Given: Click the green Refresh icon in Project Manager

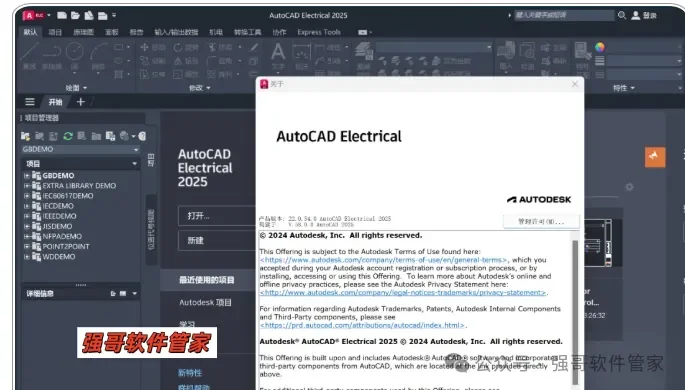Looking at the screenshot, I should click(68, 136).
